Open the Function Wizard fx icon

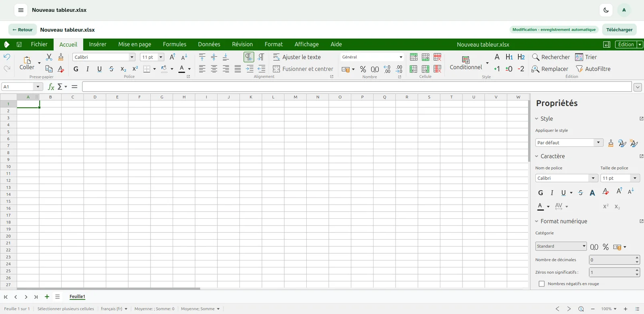click(51, 86)
